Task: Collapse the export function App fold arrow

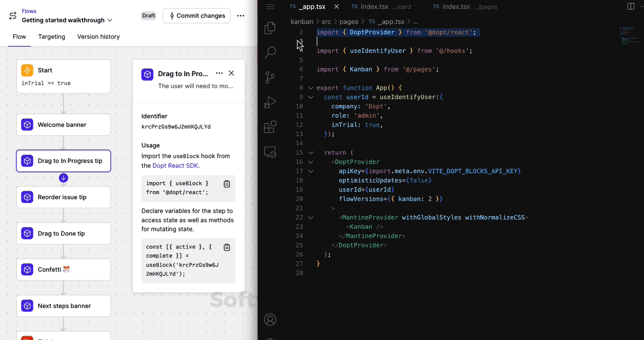Action: pyautogui.click(x=311, y=88)
